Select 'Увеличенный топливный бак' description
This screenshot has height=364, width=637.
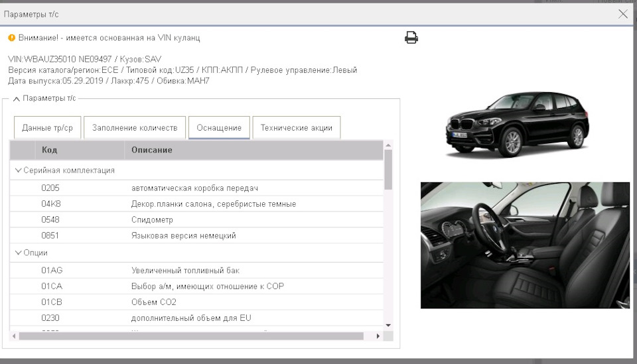(x=185, y=271)
